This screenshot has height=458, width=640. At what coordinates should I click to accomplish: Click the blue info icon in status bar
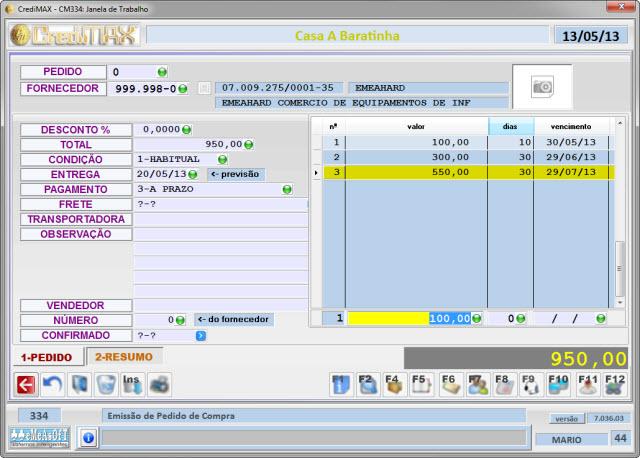pos(87,437)
